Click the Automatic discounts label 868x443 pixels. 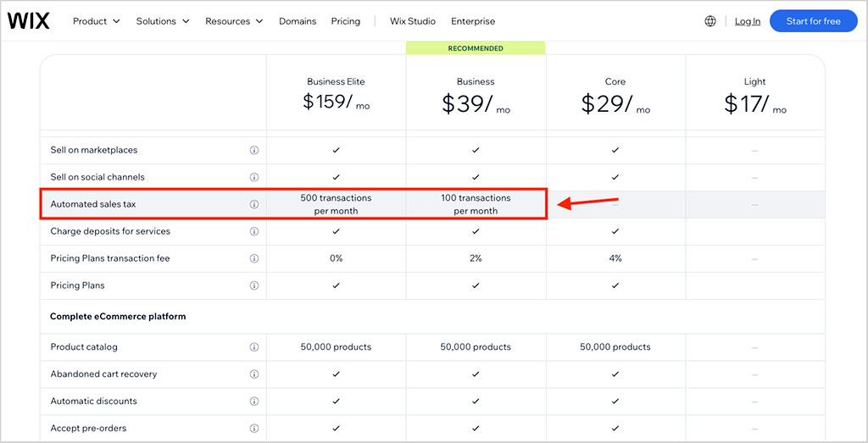[x=93, y=401]
